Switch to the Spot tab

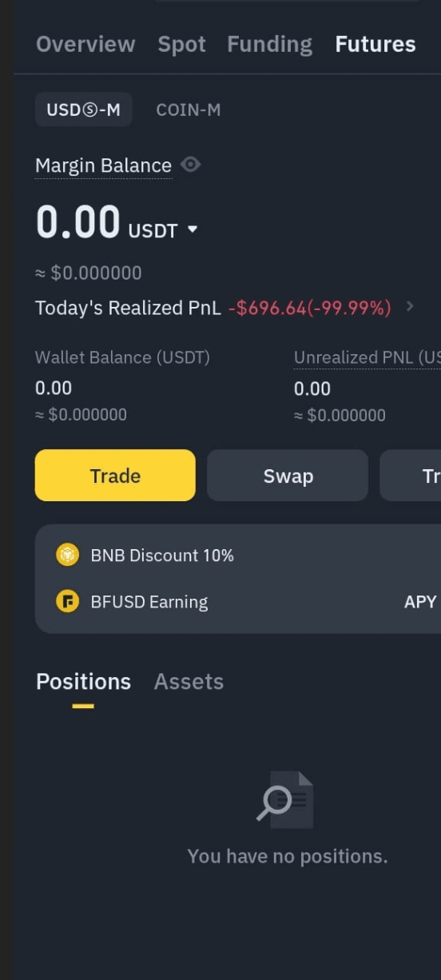(x=181, y=44)
